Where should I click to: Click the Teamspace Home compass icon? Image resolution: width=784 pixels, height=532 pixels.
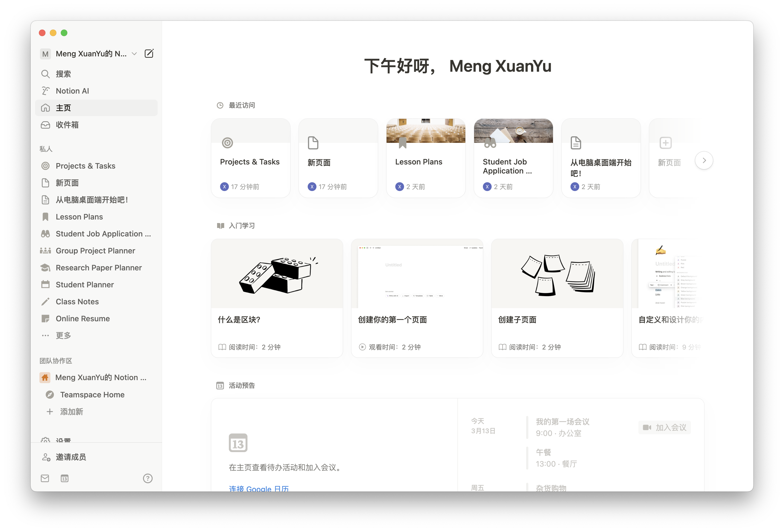click(50, 394)
